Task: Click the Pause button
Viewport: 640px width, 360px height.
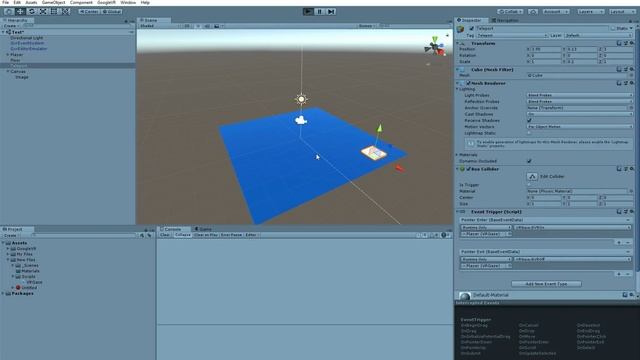Action: 320,11
